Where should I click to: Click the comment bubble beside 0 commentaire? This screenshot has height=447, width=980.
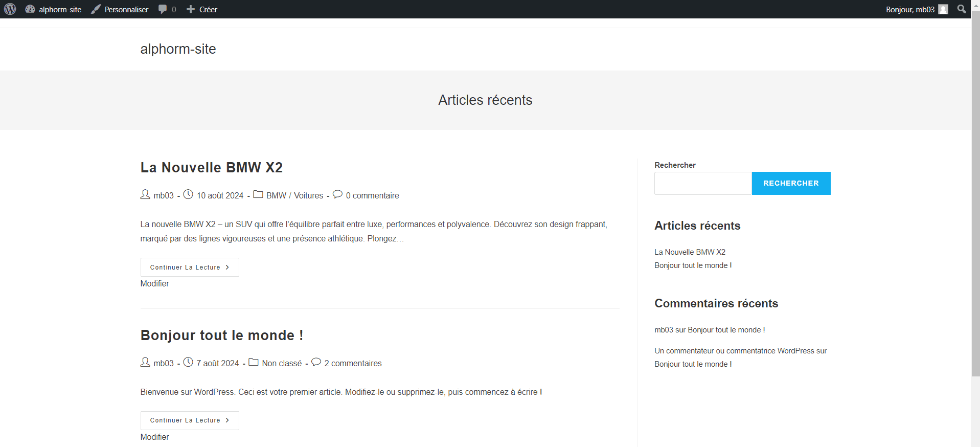coord(337,194)
